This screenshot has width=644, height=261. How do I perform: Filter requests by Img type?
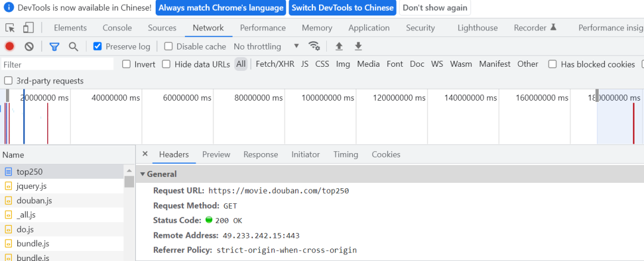(343, 64)
